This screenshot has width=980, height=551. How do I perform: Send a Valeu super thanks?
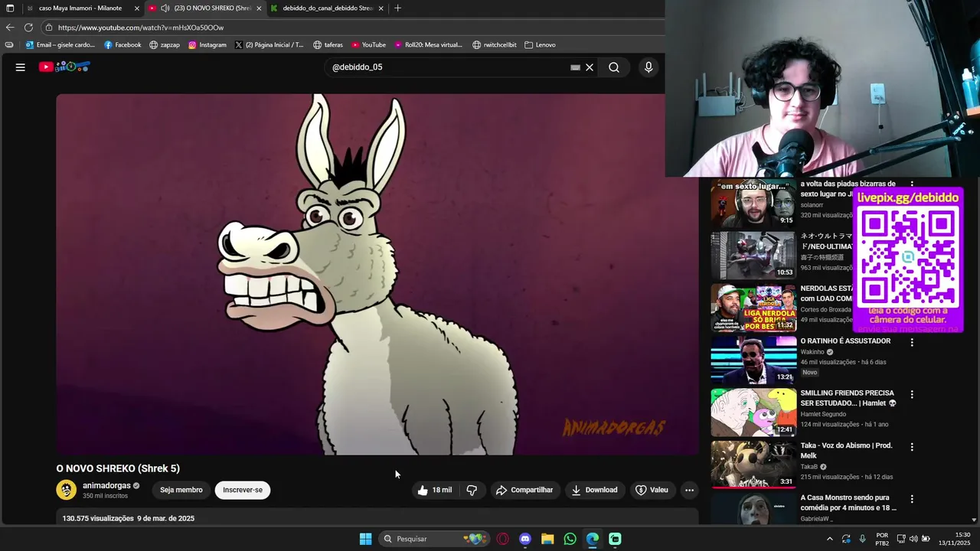click(652, 490)
